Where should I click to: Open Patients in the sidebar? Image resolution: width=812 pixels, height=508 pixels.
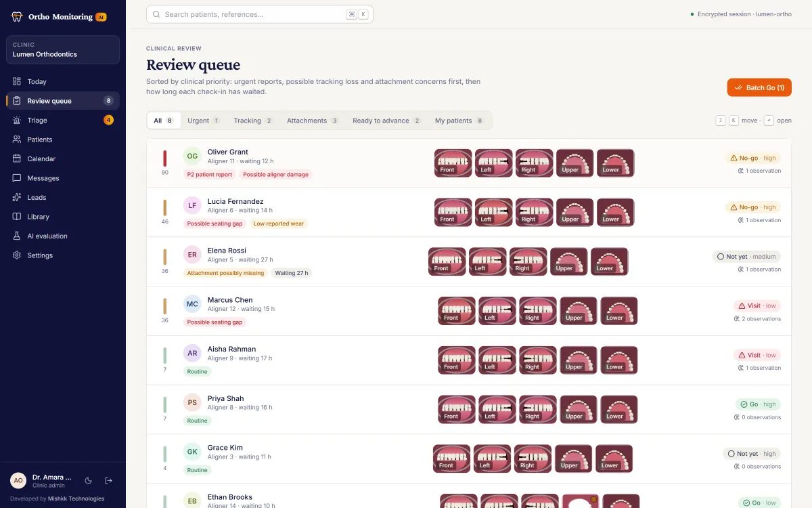point(63,140)
